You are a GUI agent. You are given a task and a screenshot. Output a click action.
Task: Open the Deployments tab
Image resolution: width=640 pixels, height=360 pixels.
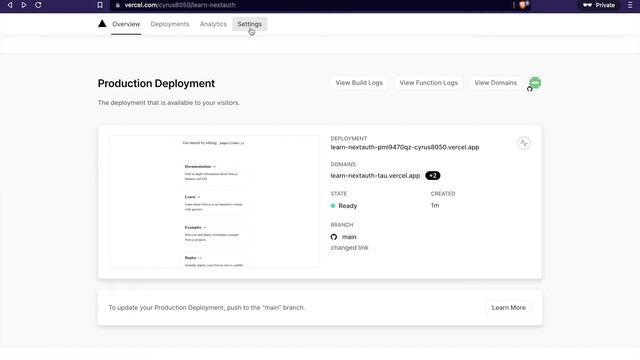pos(170,24)
